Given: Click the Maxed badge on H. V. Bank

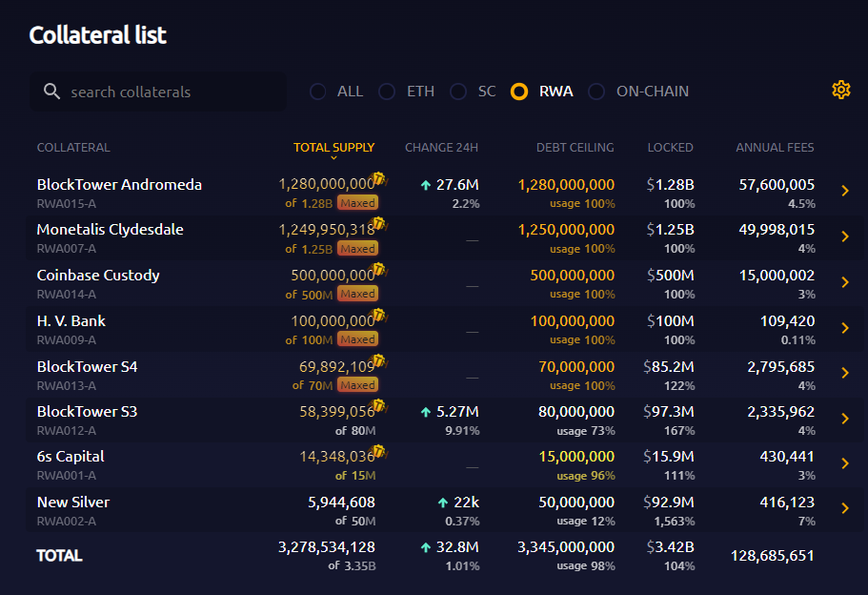Looking at the screenshot, I should tap(357, 339).
